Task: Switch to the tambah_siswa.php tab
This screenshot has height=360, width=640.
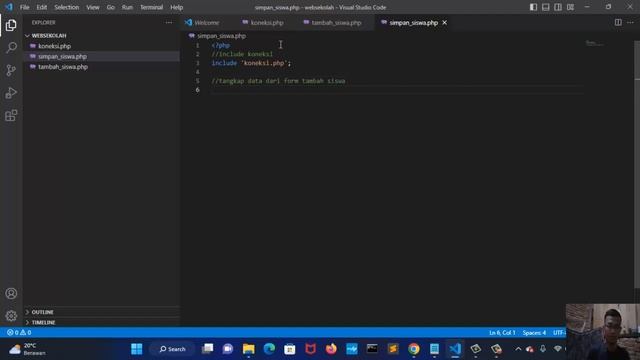Action: click(336, 23)
